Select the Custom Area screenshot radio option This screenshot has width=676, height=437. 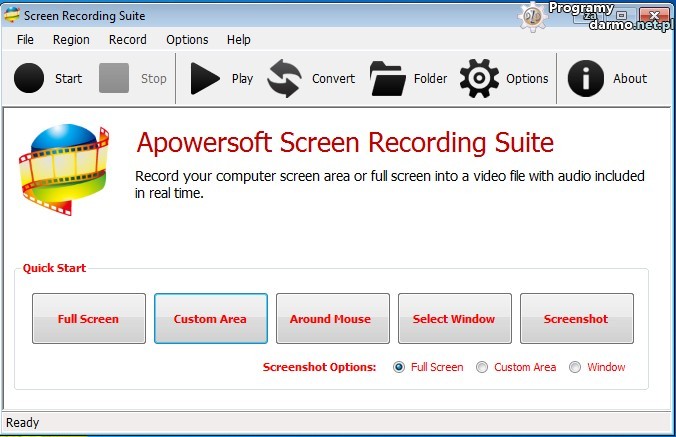(x=483, y=367)
